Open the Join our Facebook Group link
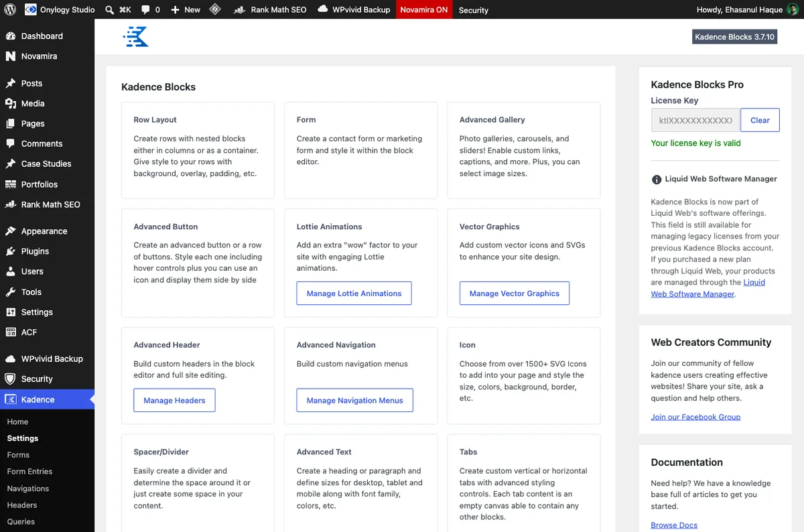The image size is (804, 532). (x=695, y=417)
